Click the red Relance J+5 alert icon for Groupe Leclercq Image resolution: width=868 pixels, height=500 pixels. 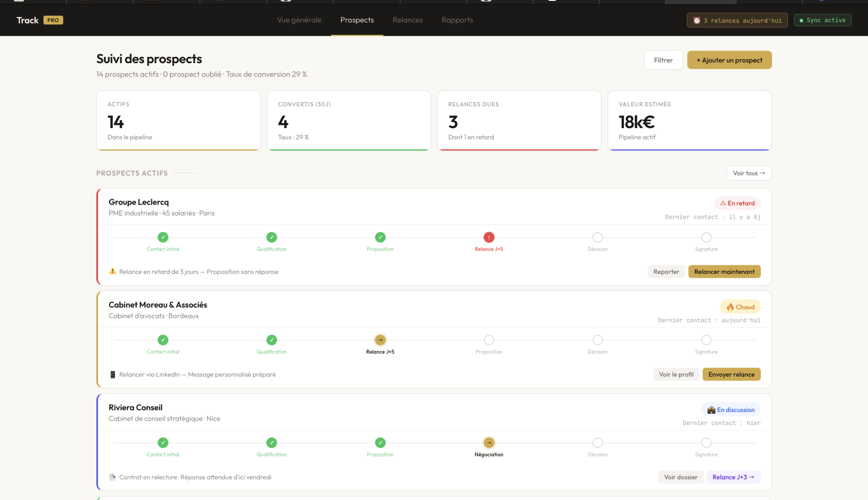[488, 237]
